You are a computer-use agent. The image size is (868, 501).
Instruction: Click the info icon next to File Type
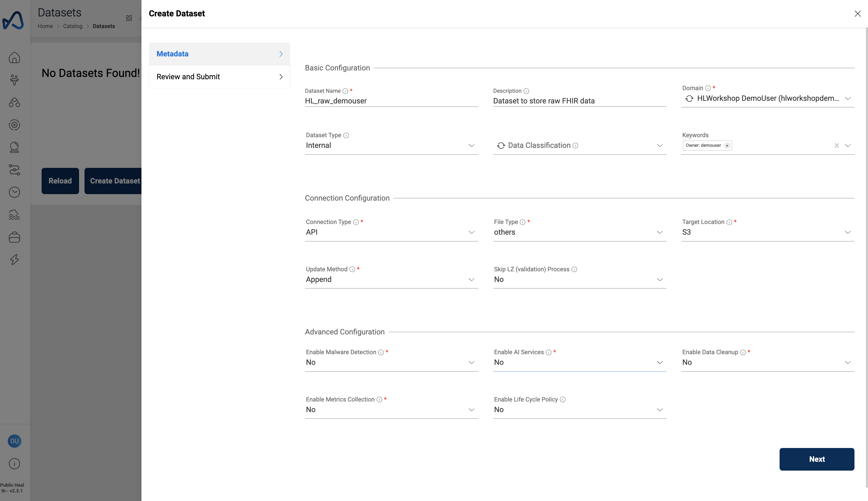(523, 222)
